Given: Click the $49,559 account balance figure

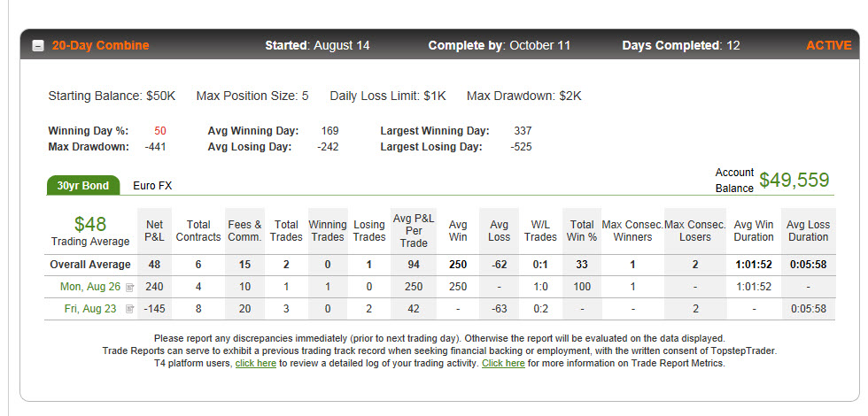Looking at the screenshot, I should pyautogui.click(x=794, y=181).
